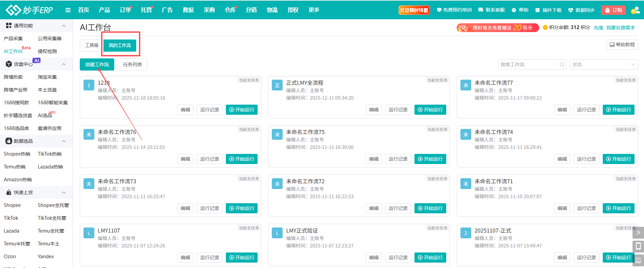This screenshot has width=644, height=268.
Task: Click the mobile phone floating icon
Action: tap(638, 246)
